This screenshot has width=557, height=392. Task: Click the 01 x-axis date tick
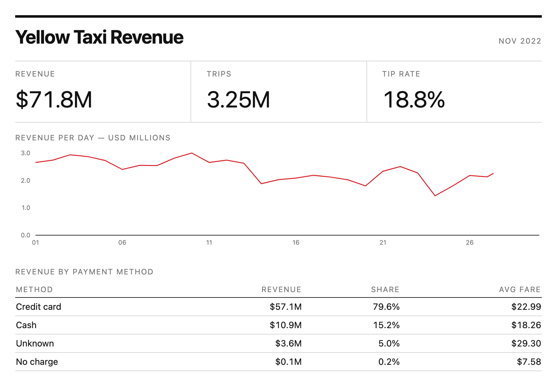pyautogui.click(x=35, y=242)
